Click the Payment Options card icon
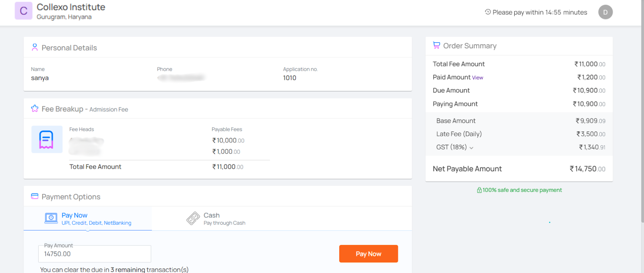 coord(35,196)
